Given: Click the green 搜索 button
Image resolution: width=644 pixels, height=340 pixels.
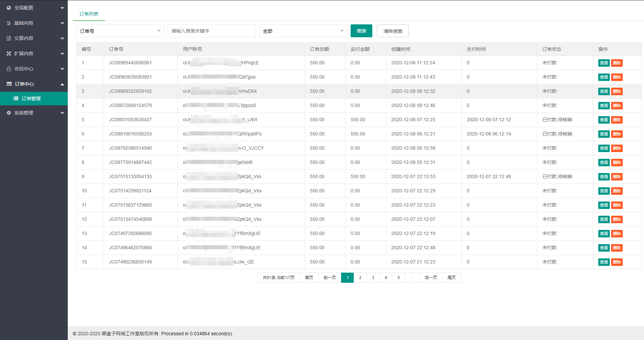Looking at the screenshot, I should [x=361, y=31].
